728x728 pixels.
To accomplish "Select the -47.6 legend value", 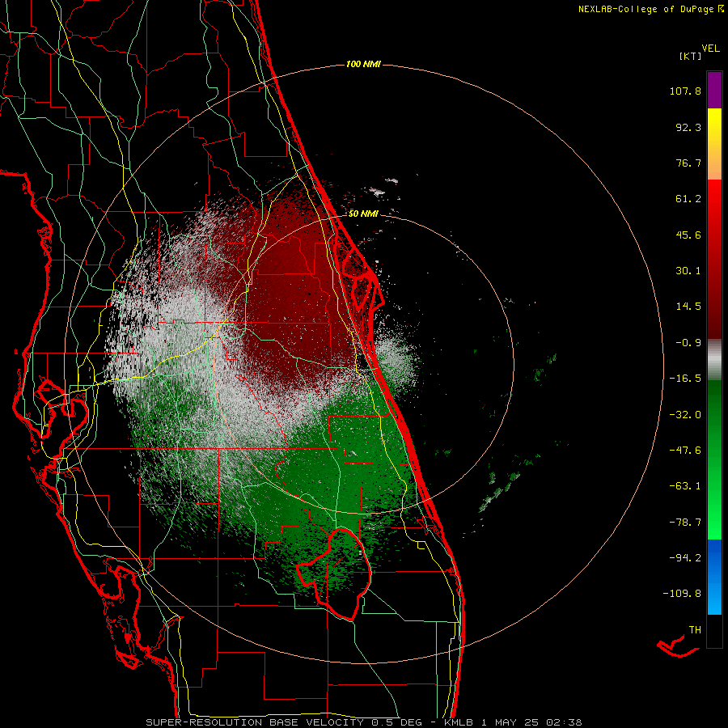I will click(x=685, y=451).
